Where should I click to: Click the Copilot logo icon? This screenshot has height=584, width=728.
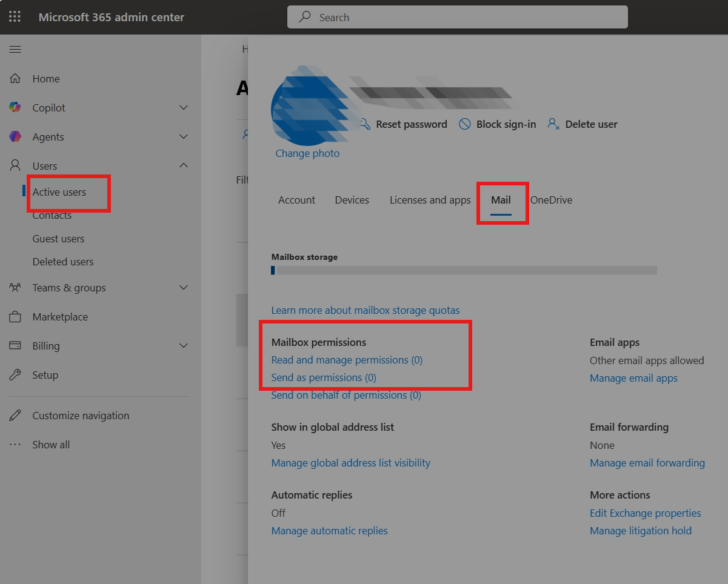click(x=15, y=107)
